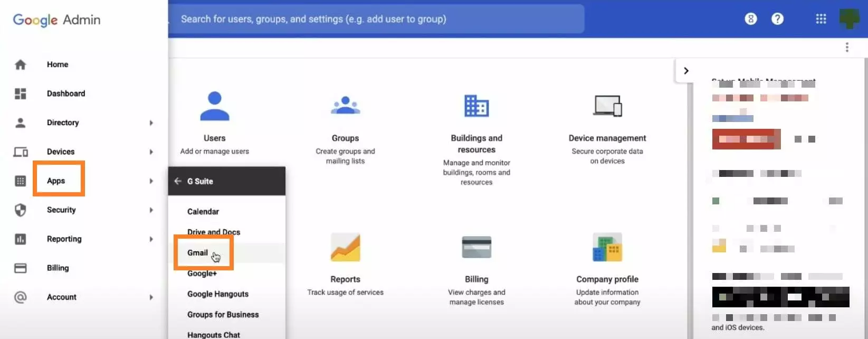Click the Directory person icon

click(20, 123)
